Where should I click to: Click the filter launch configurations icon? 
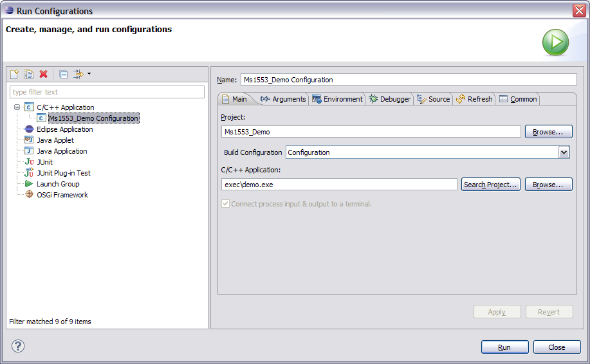pos(78,74)
